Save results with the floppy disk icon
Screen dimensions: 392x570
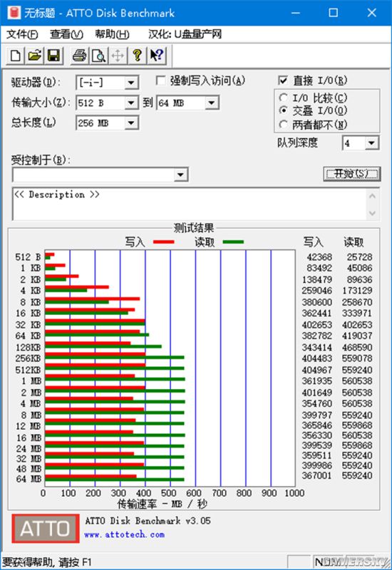pos(54,56)
